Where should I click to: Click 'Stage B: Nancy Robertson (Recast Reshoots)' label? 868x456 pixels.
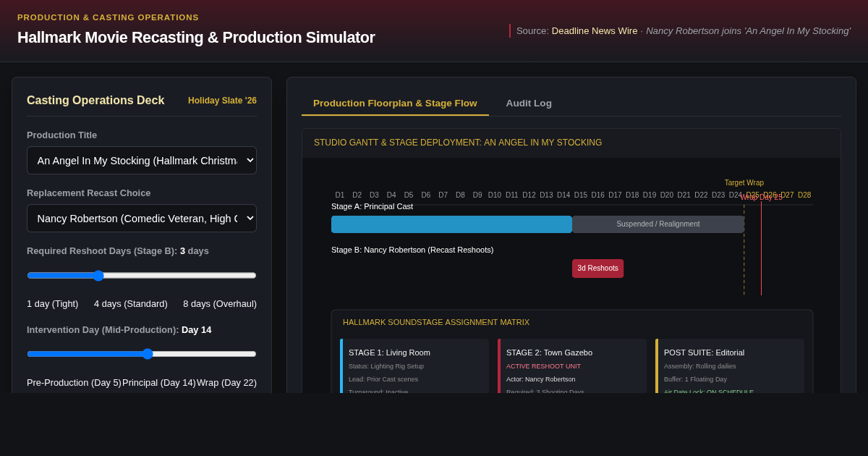(x=412, y=250)
